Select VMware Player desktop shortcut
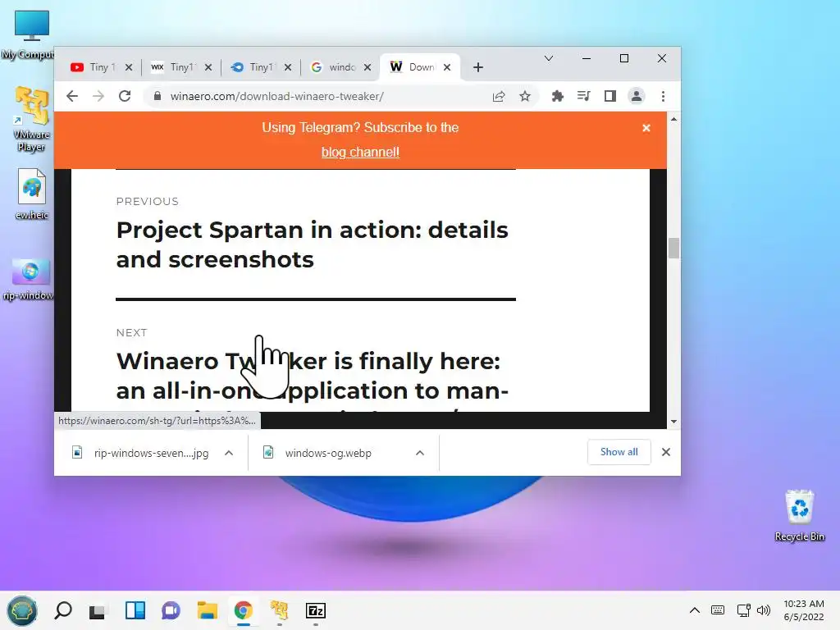The image size is (840, 630). tap(32, 119)
